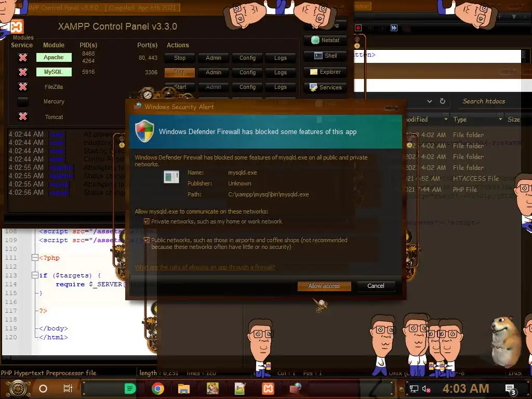Open Apache Config options

pyautogui.click(x=247, y=58)
